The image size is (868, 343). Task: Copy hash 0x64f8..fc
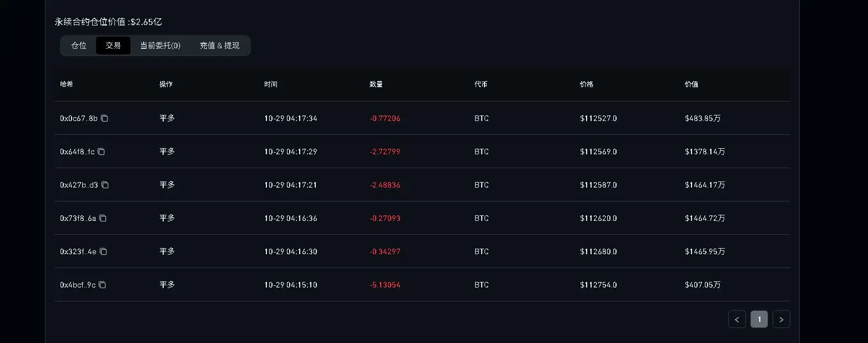pos(101,152)
